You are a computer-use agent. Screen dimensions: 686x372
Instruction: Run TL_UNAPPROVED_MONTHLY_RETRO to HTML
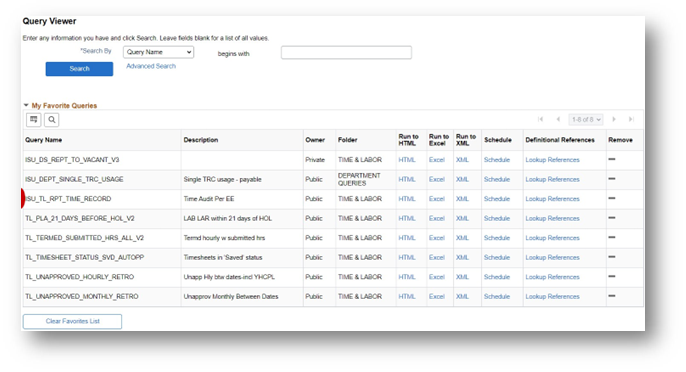[x=406, y=296]
